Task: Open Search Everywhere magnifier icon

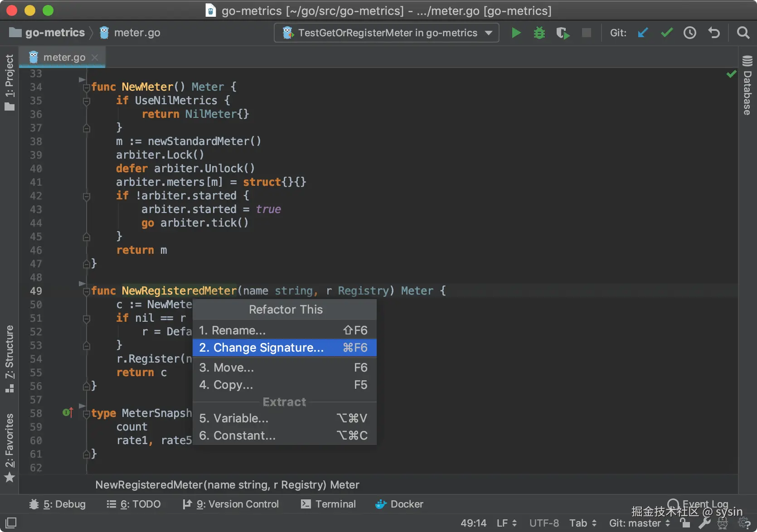Action: (743, 33)
